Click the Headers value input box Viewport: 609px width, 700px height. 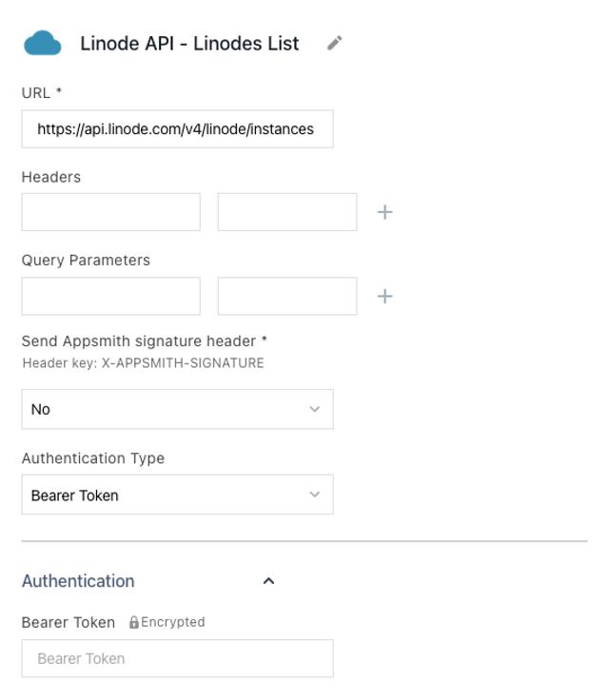[286, 212]
